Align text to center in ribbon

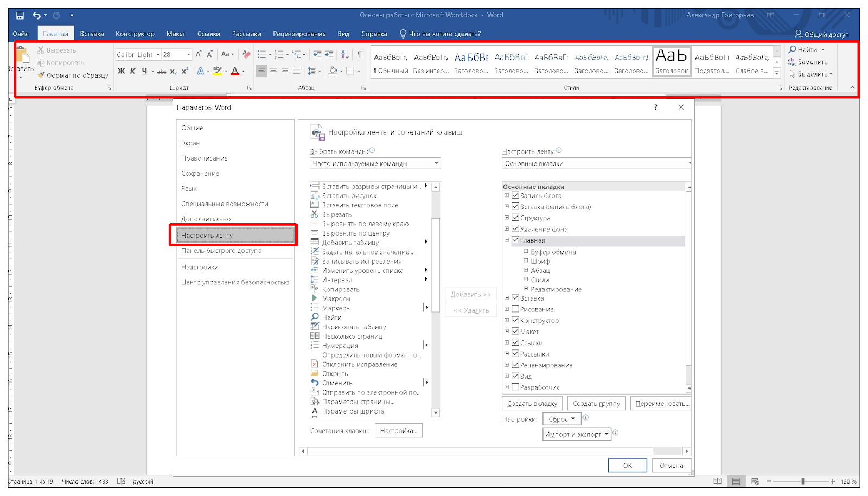[x=273, y=71]
